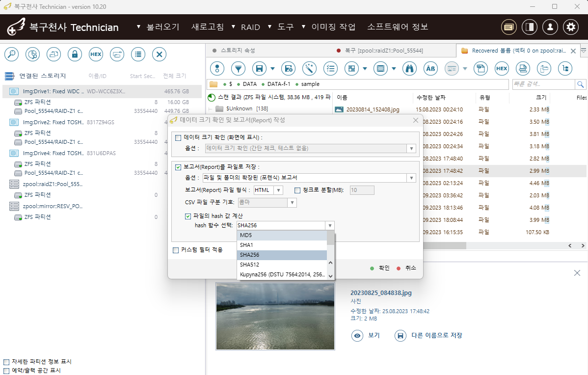Click the AB rename/encoding icon

(430, 69)
